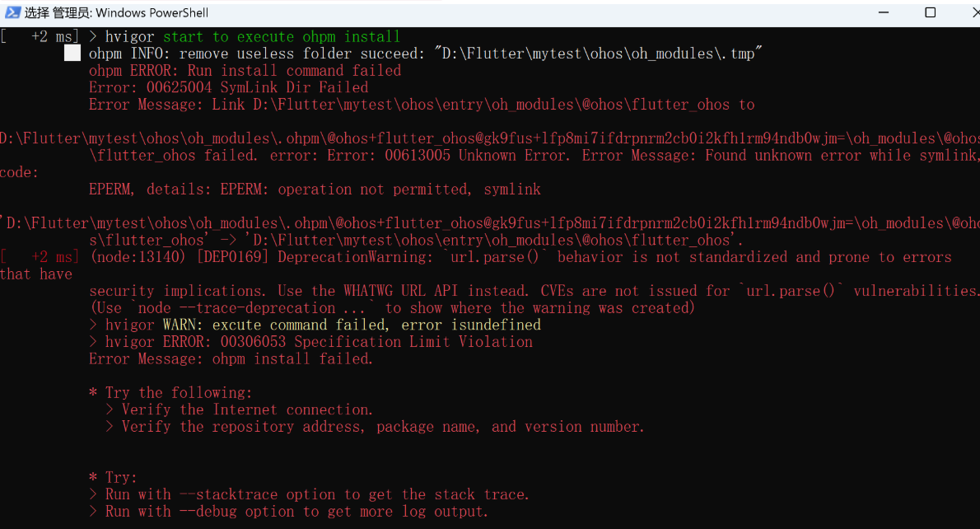980x529 pixels.
Task: Click the "Run with --stacktrace option" line
Action: click(317, 494)
